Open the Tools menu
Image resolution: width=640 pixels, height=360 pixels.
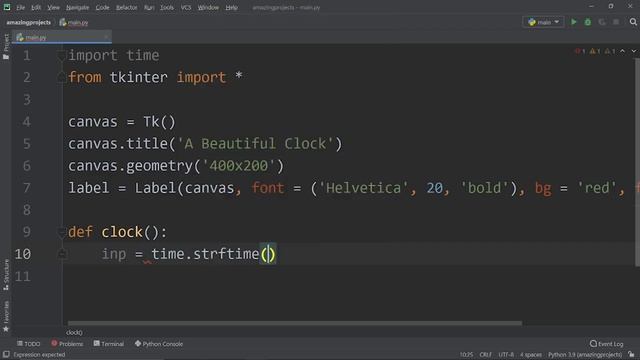(167, 7)
